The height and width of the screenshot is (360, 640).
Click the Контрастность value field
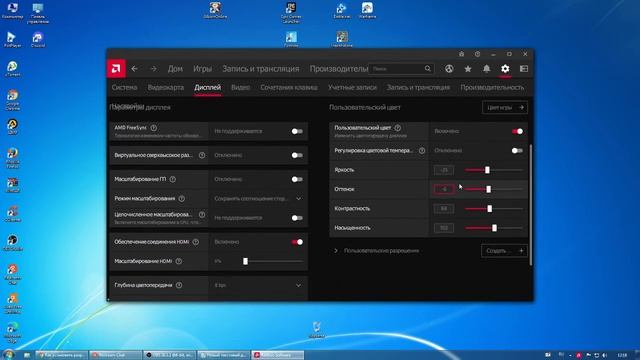click(x=444, y=209)
